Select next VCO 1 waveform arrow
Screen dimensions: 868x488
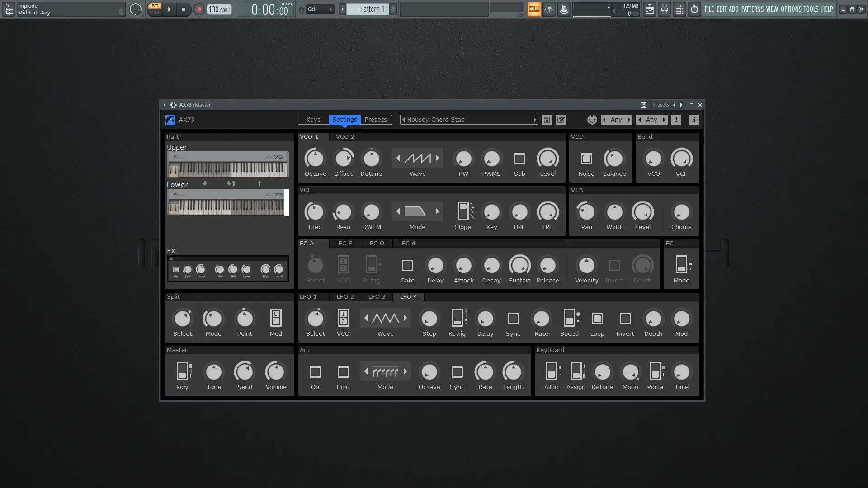click(x=437, y=158)
